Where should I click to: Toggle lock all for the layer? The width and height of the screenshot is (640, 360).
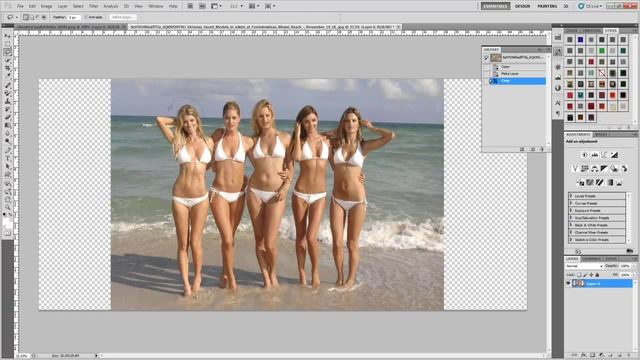point(597,275)
